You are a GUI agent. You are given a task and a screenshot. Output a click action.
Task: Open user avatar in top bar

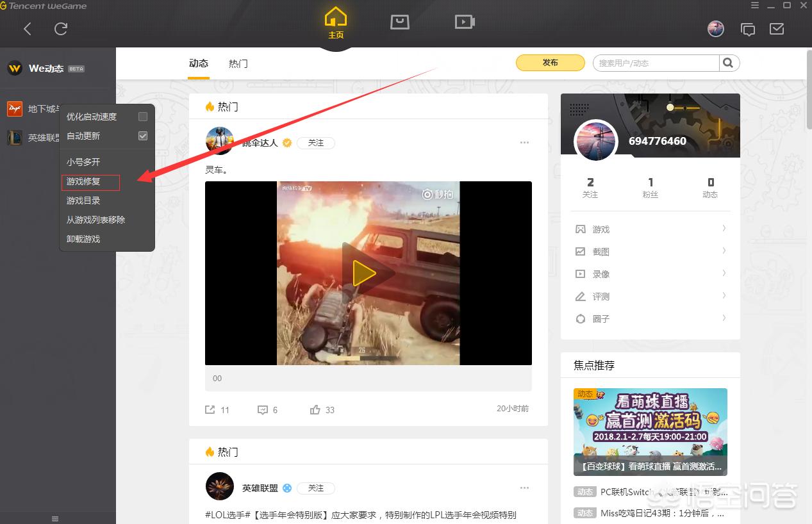coord(716,29)
